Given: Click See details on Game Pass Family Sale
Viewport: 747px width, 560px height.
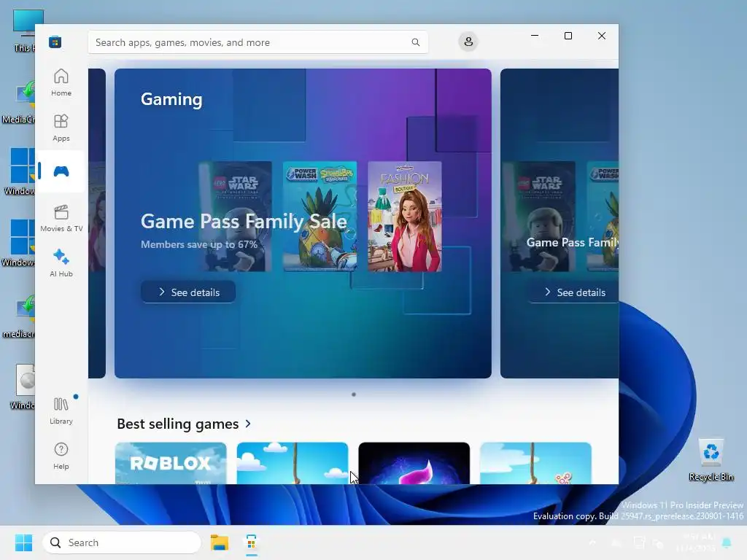Looking at the screenshot, I should [188, 292].
